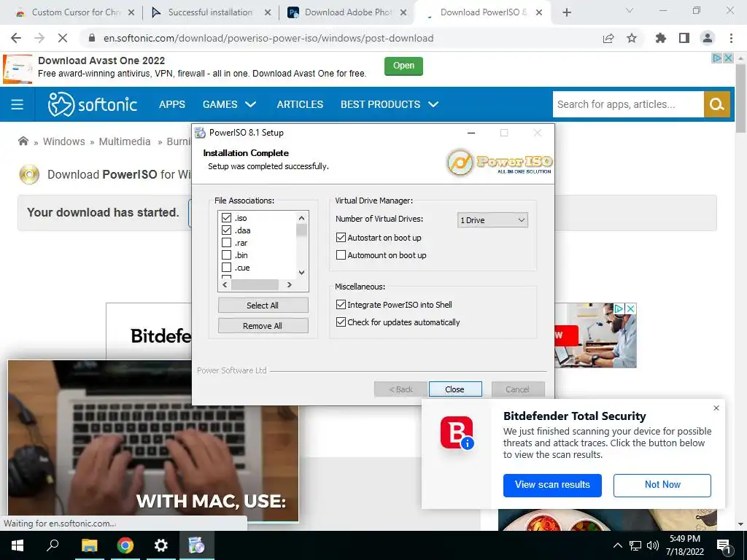Image resolution: width=747 pixels, height=560 pixels.
Task: Open a new tab with plus icon
Action: click(x=566, y=12)
